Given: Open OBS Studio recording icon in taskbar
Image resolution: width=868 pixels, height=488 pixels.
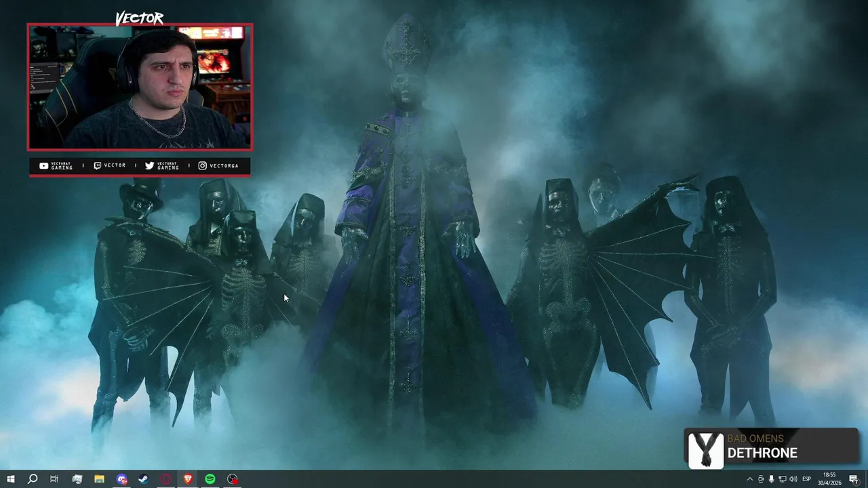Looking at the screenshot, I should click(x=233, y=479).
